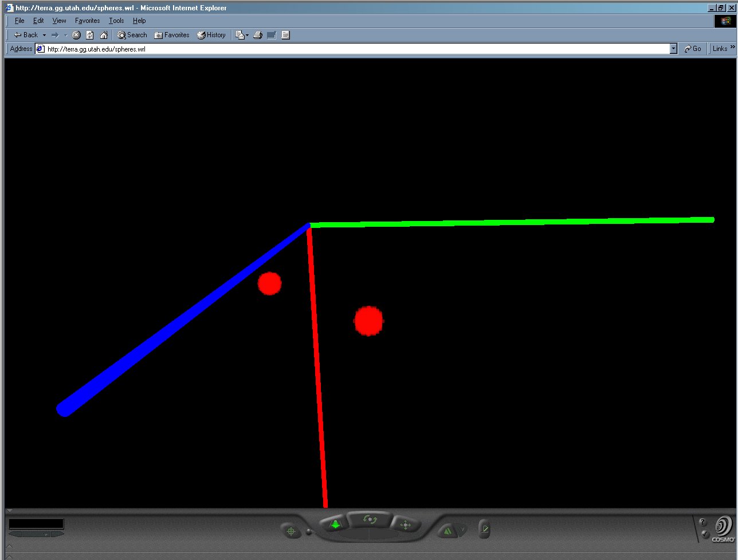738x560 pixels.
Task: Refresh the page with the toolbar icon
Action: point(90,35)
